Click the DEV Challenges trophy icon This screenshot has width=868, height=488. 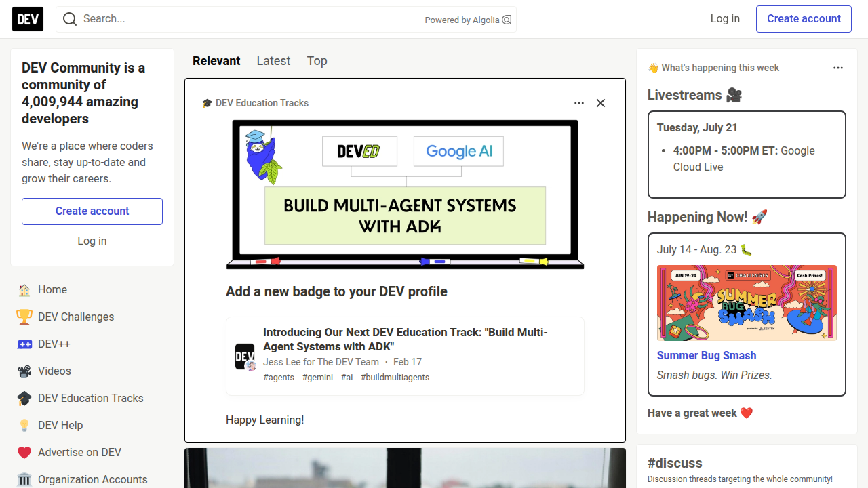point(24,317)
